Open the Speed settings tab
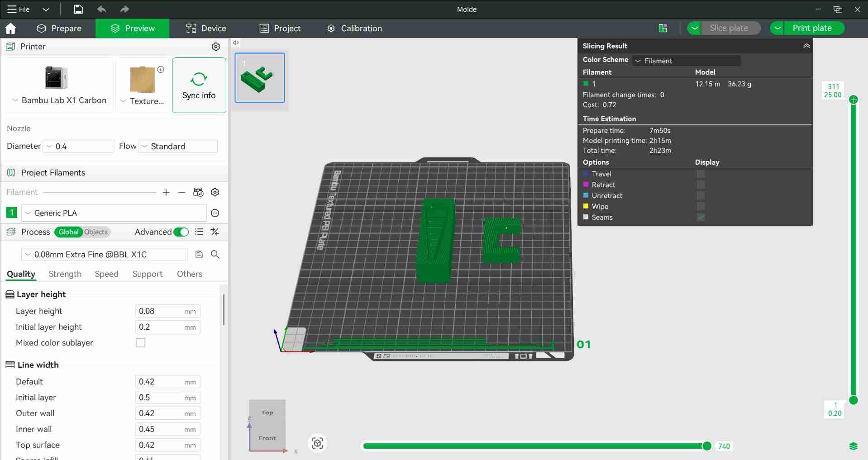 pos(107,274)
